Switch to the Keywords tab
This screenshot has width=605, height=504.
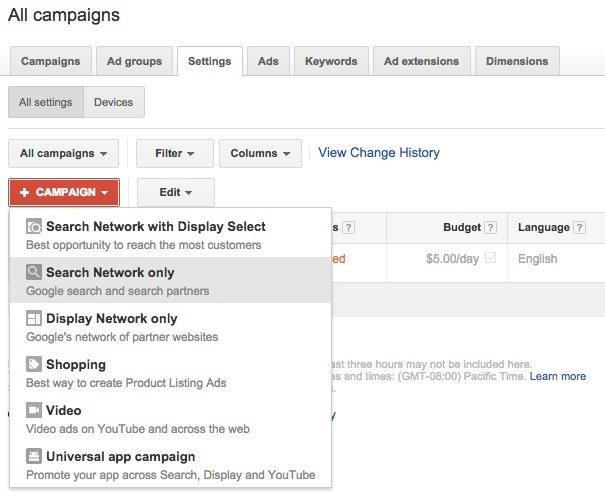point(333,61)
